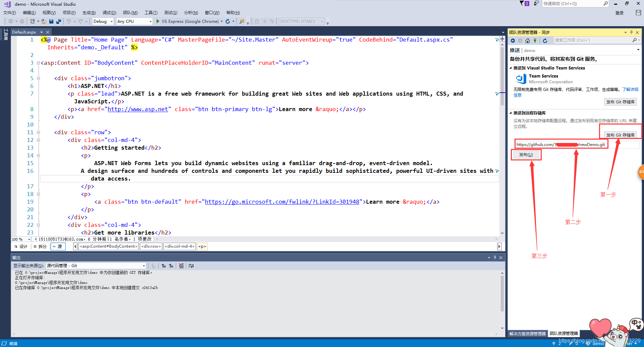Click Go to Next Message in Output
Image resolution: width=644 pixels, height=347 pixels.
tap(171, 266)
